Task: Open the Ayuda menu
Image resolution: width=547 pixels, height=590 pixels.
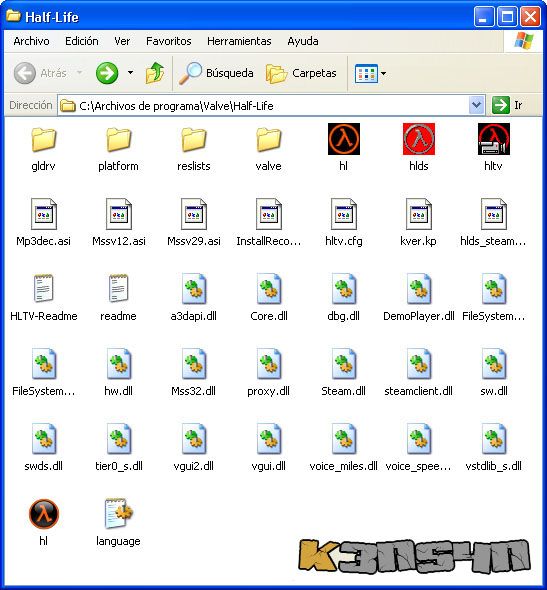Action: 303,41
